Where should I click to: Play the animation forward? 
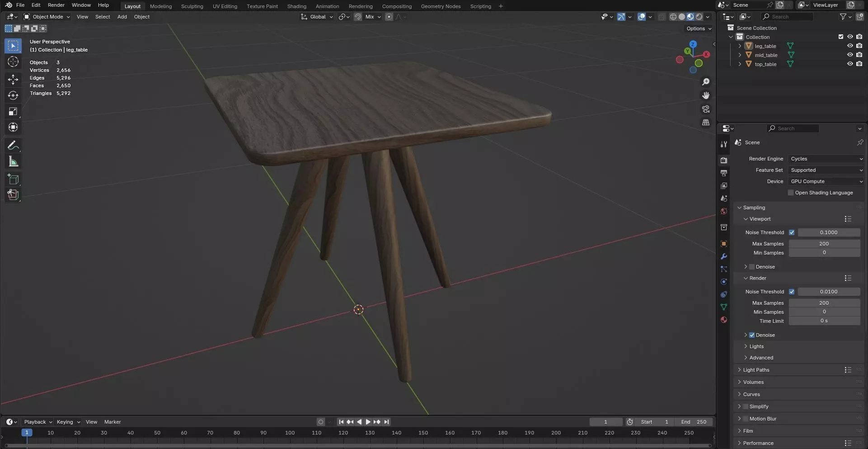pos(368,422)
